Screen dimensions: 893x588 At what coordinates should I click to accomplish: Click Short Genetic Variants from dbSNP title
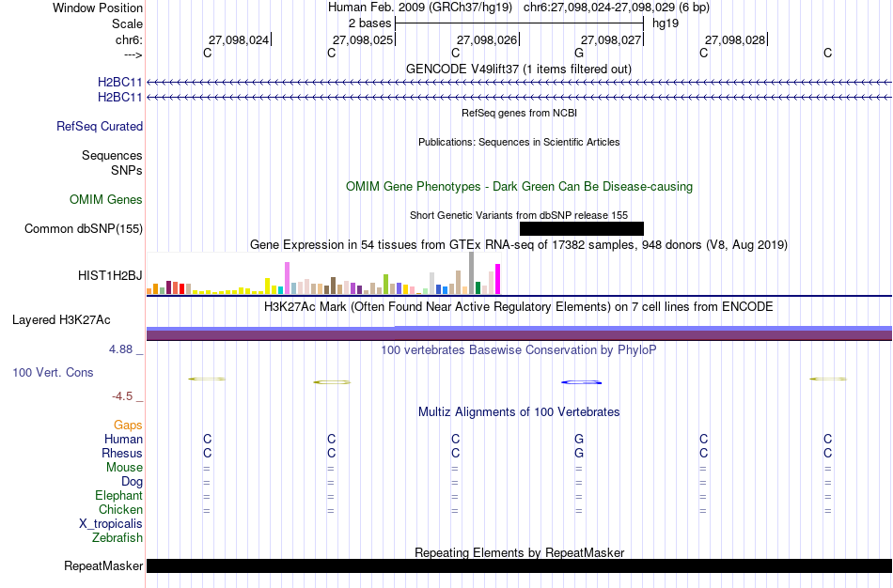(519, 215)
